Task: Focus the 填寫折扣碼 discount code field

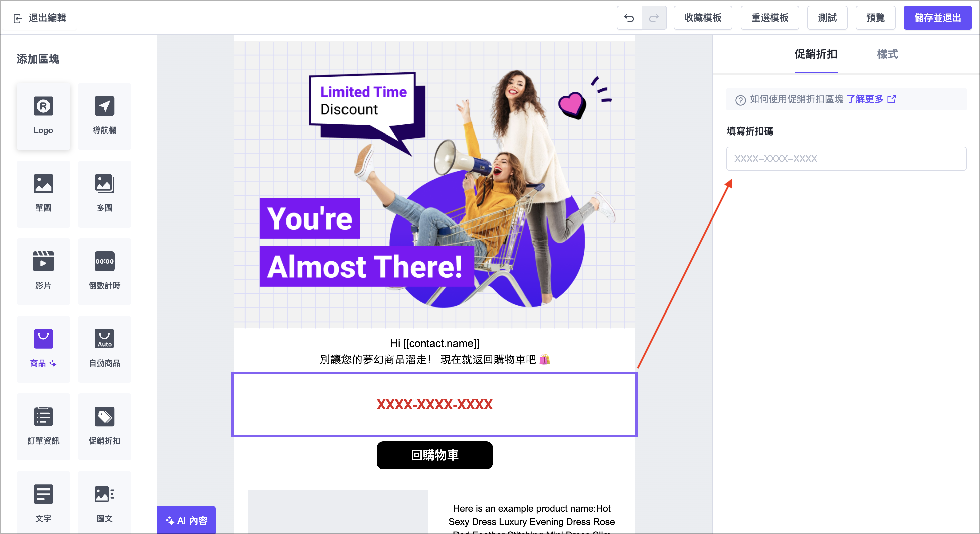Action: 846,158
